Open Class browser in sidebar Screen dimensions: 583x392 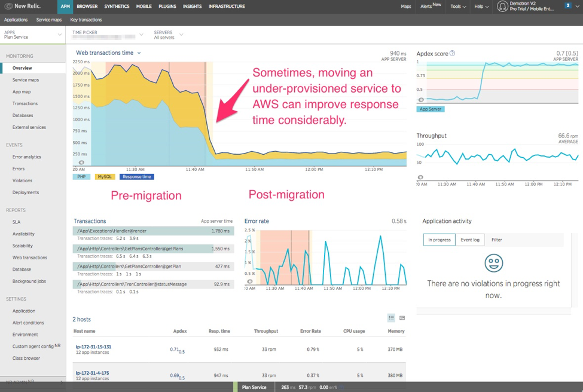(26, 358)
